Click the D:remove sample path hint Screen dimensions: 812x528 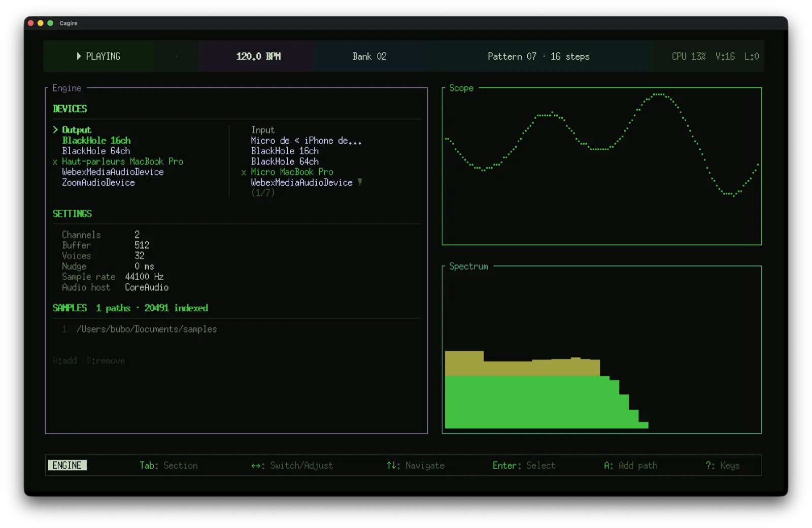[x=106, y=361]
